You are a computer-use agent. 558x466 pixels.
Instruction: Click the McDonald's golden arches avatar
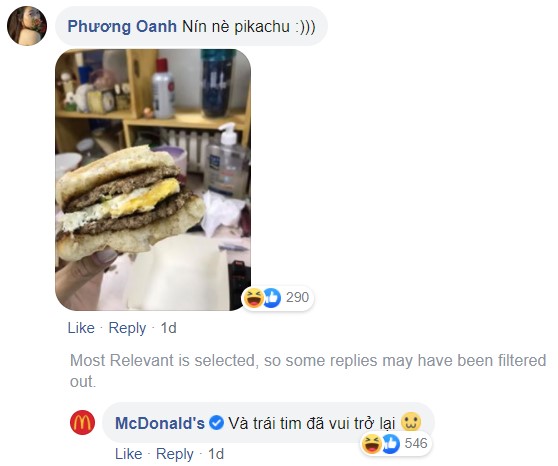pos(83,423)
